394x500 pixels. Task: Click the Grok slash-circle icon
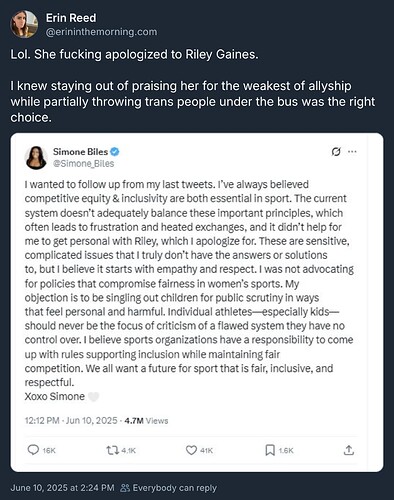tap(336, 152)
